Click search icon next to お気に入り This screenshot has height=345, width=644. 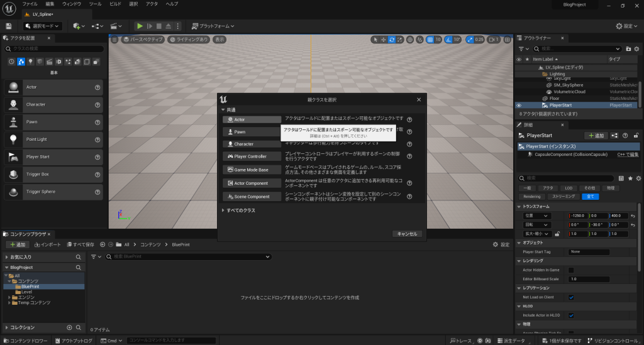coord(79,257)
